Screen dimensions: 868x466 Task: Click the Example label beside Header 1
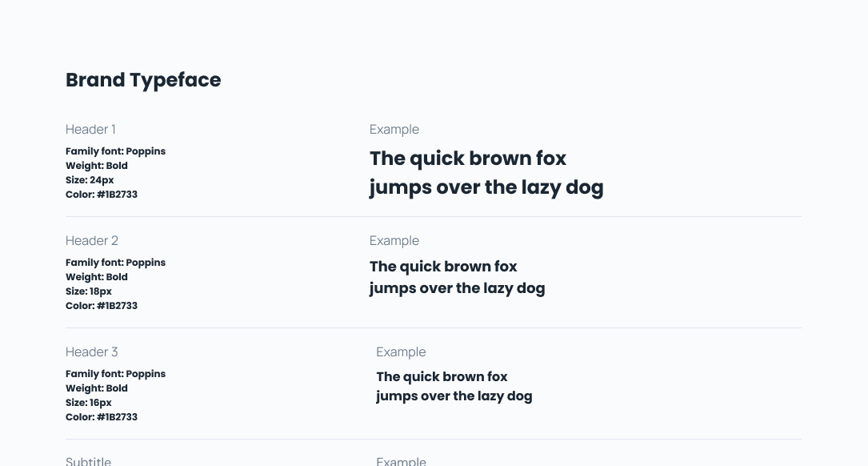(x=394, y=130)
